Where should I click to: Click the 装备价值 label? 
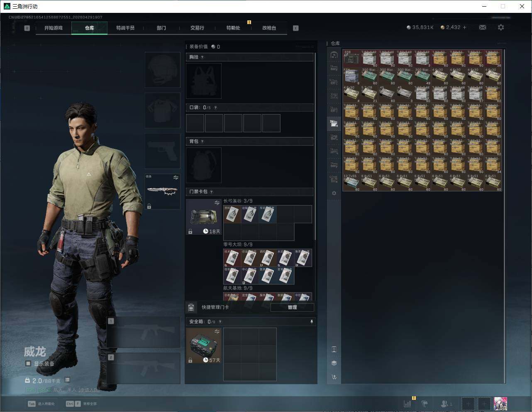coord(198,47)
